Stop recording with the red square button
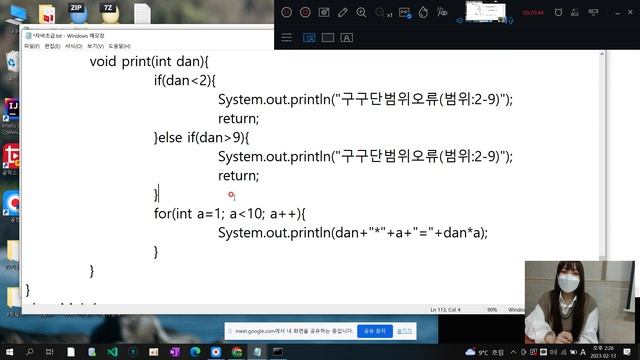 click(305, 13)
